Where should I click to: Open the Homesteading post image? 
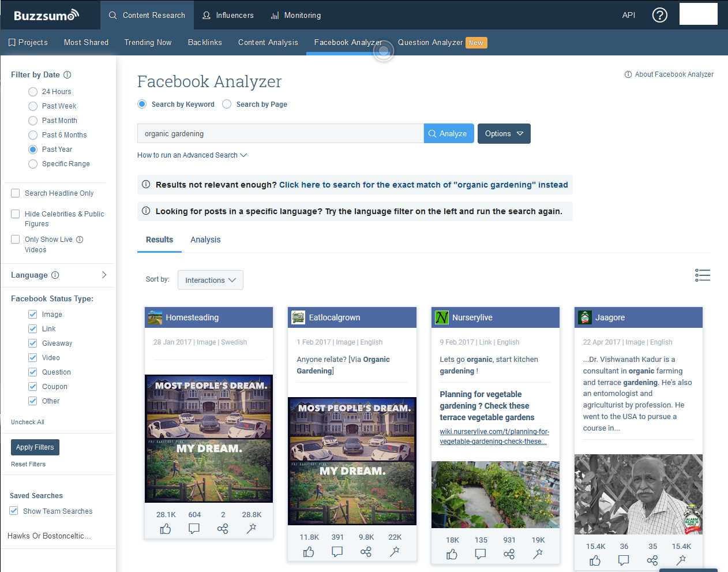click(x=209, y=439)
